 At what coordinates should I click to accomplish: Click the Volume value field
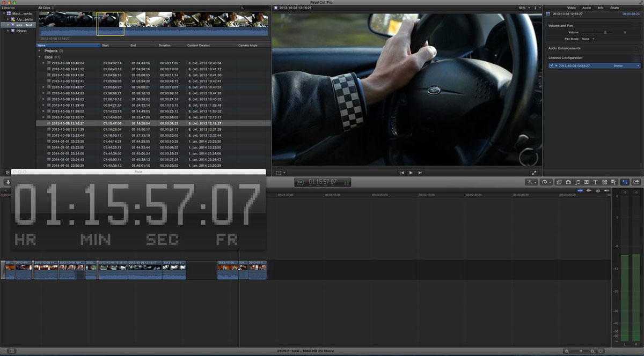coord(625,33)
